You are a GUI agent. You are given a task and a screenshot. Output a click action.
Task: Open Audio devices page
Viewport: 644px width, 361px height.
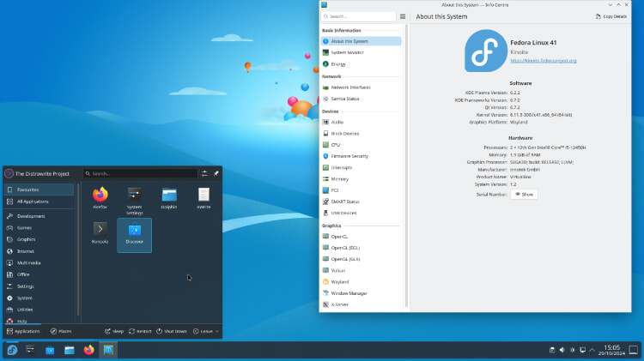click(361, 123)
